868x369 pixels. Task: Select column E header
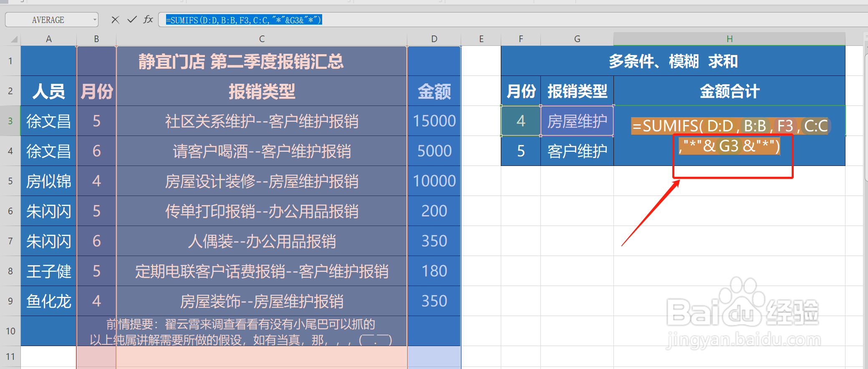click(x=481, y=39)
